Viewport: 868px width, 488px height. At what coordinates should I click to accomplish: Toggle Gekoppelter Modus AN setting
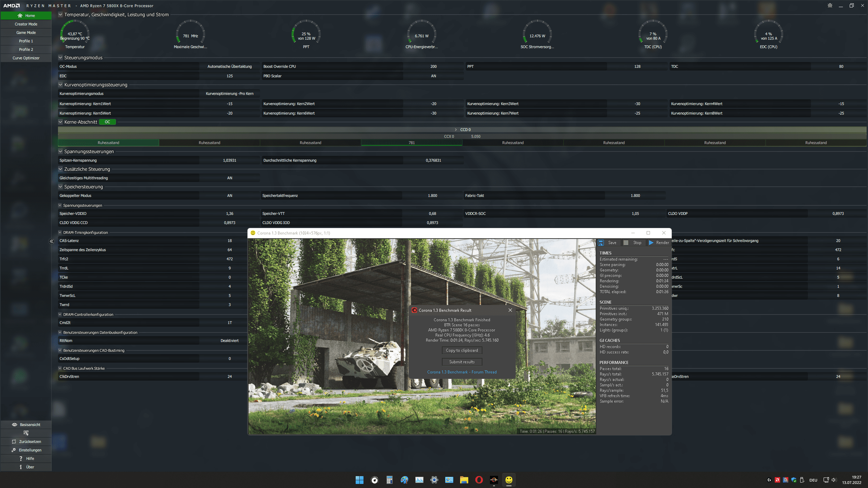pos(230,196)
